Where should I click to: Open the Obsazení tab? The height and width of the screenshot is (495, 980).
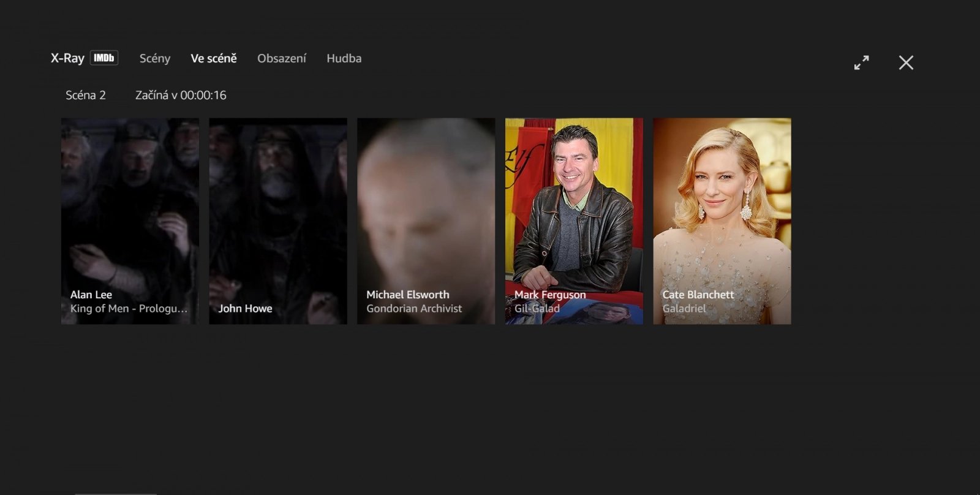pyautogui.click(x=282, y=58)
